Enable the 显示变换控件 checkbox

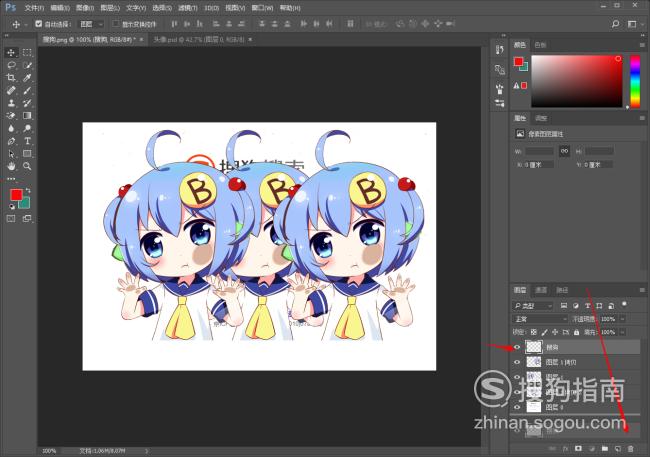[x=116, y=24]
